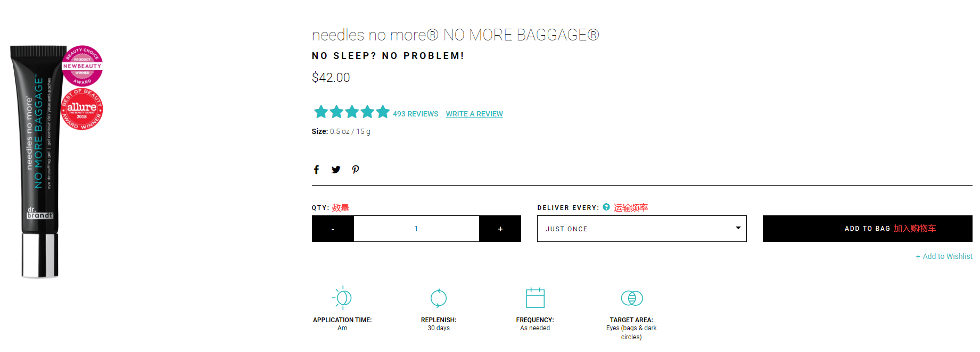Click the Allure Best of Beauty badge

[x=82, y=110]
